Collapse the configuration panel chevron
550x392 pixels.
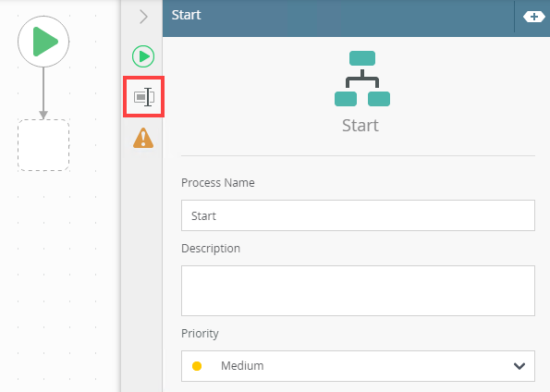[x=143, y=17]
